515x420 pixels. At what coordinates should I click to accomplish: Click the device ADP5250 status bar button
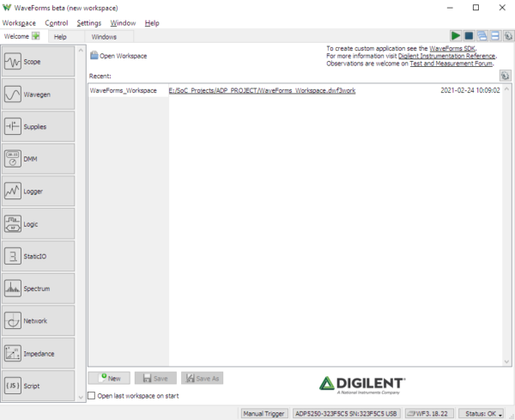point(346,413)
